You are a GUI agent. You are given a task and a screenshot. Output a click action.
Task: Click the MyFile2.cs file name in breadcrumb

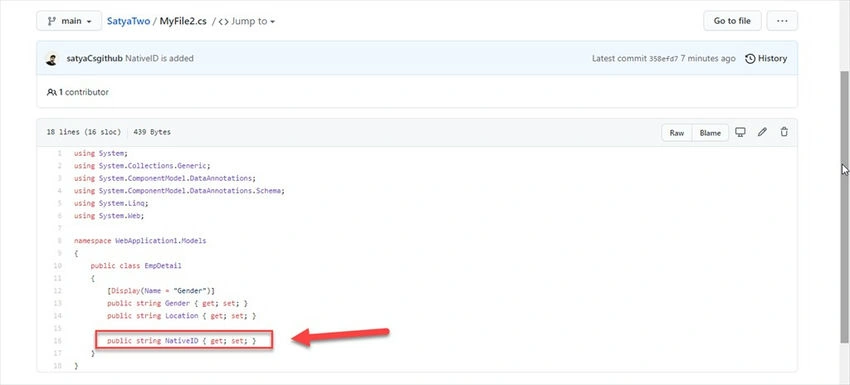[x=183, y=21]
